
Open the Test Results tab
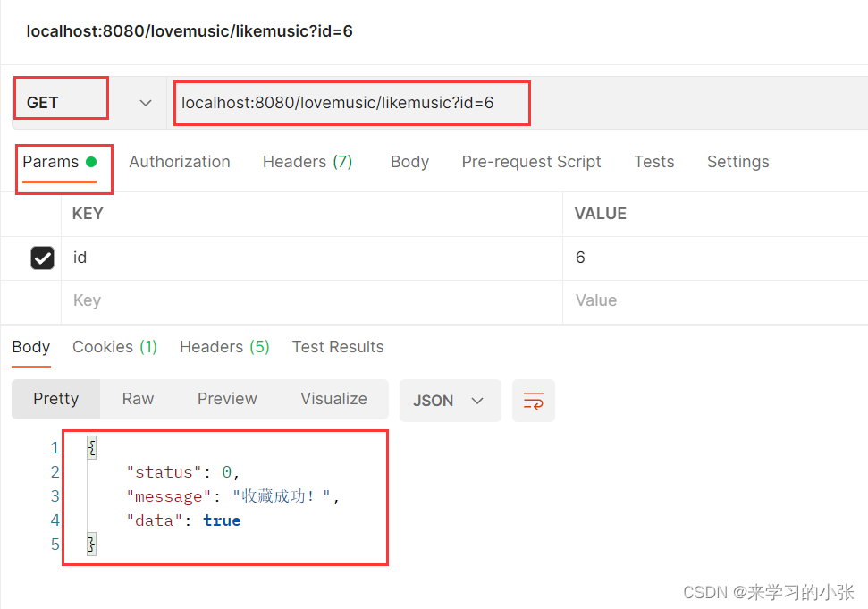[x=338, y=347]
